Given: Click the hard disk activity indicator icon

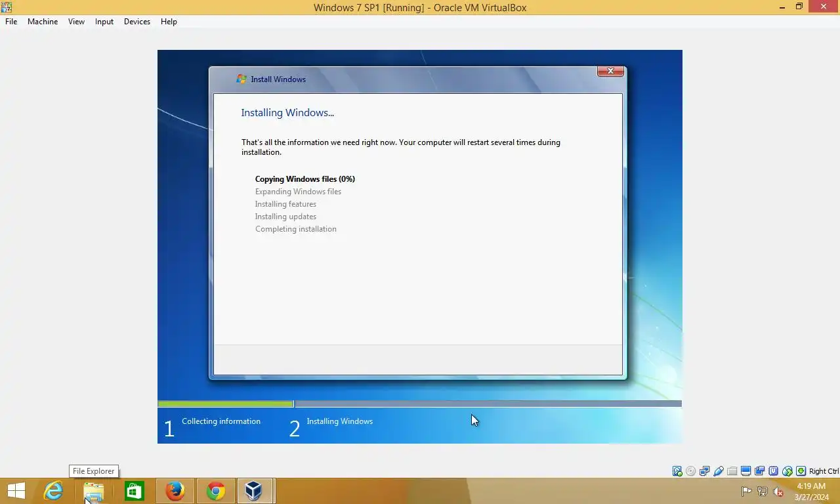Looking at the screenshot, I should click(677, 471).
